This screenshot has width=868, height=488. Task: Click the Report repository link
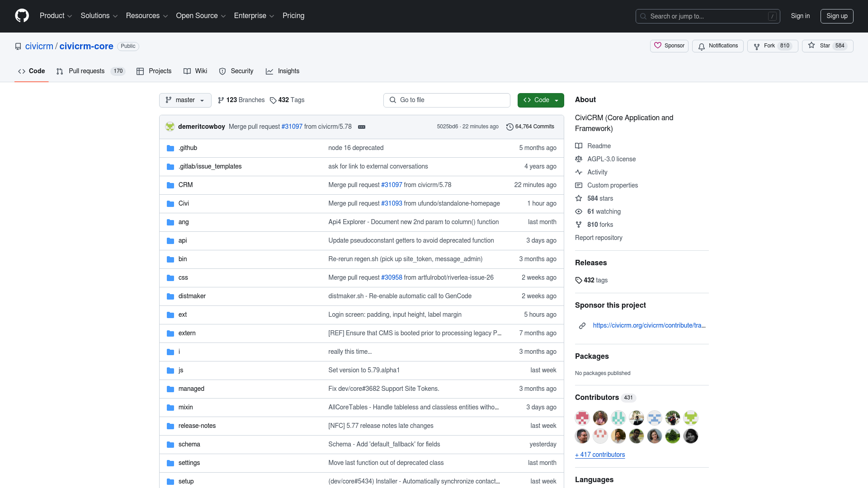pyautogui.click(x=599, y=238)
